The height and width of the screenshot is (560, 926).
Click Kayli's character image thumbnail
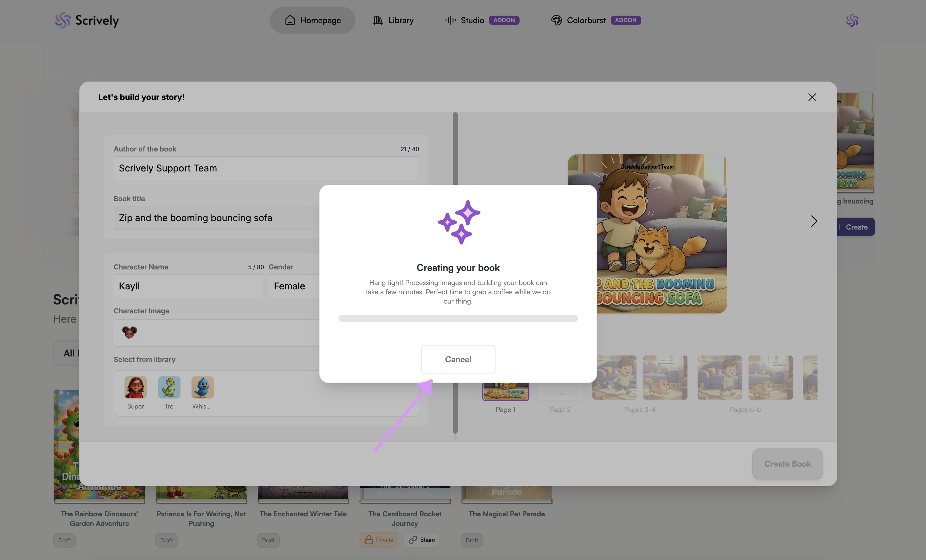(130, 332)
